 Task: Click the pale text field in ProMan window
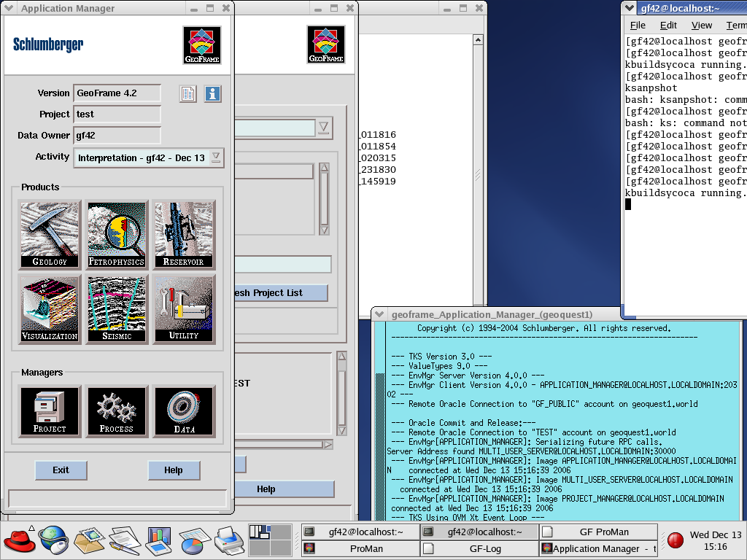click(283, 264)
